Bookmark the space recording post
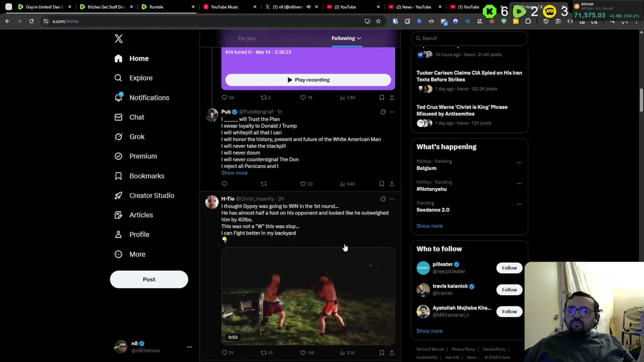Viewport: 644px width, 362px height. point(382,98)
